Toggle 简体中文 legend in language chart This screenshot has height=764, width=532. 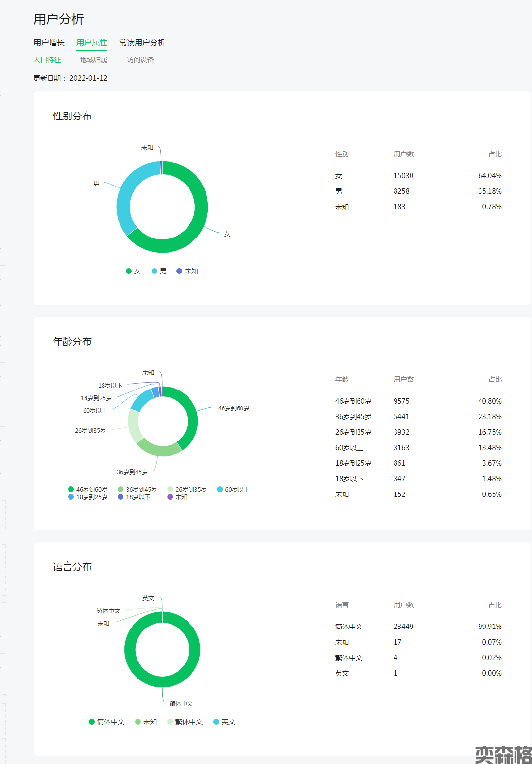click(x=106, y=722)
